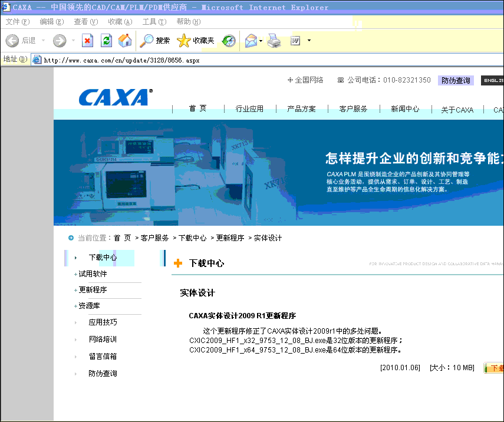
Task: Open Favorites star in toolbar
Action: click(x=196, y=41)
